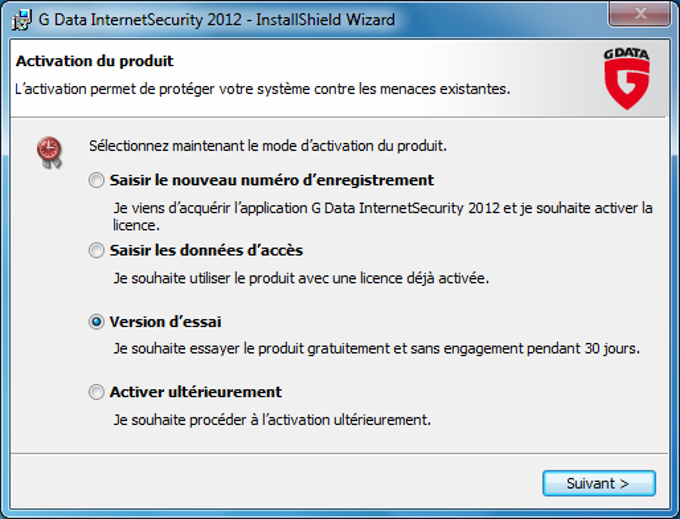
Task: Select "Saisir les données d'accès" radio option
Action: tap(96, 251)
